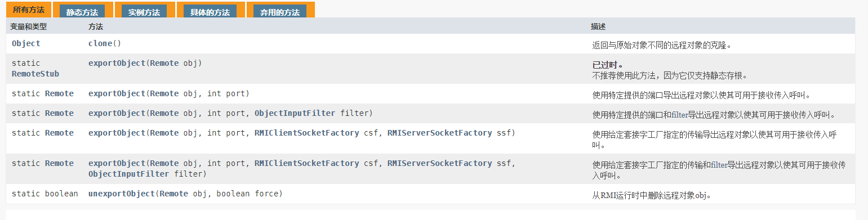Click the 变量和类型 column header
This screenshot has height=220, width=868.
[x=29, y=26]
